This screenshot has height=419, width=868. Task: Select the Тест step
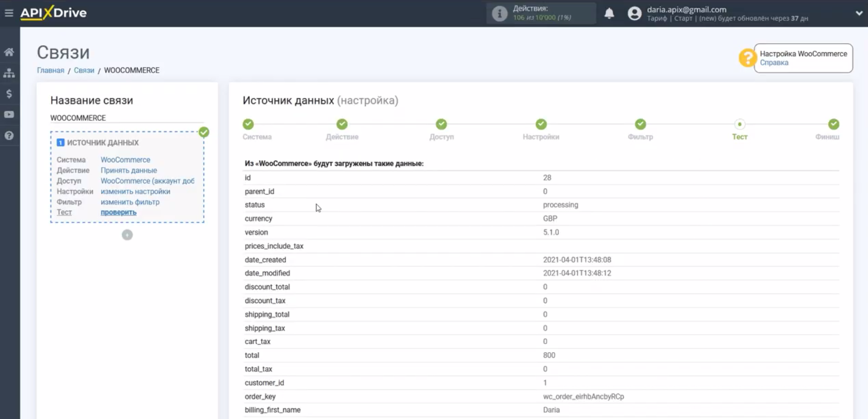tap(739, 124)
